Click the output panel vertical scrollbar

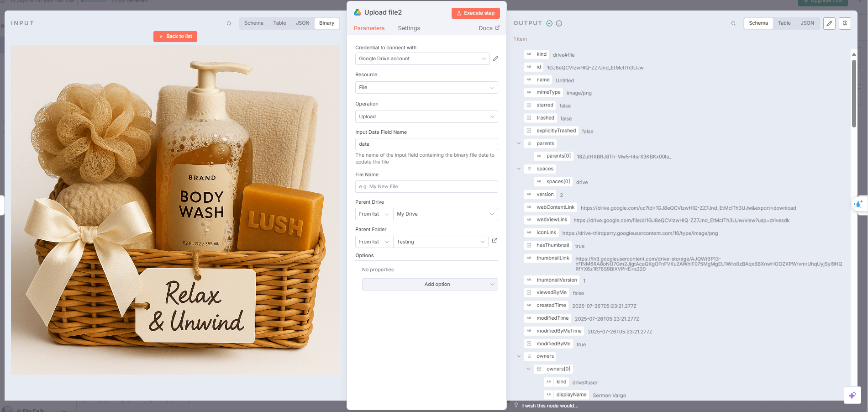pos(854,94)
